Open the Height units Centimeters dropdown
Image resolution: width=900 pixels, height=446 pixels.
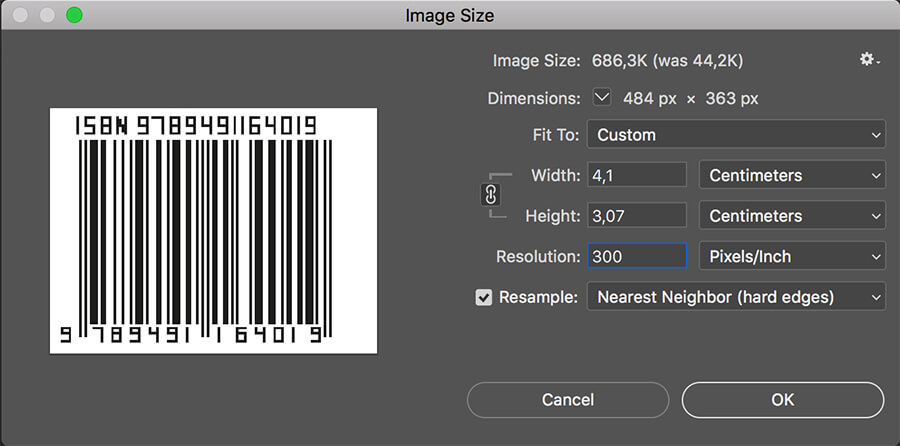(792, 216)
